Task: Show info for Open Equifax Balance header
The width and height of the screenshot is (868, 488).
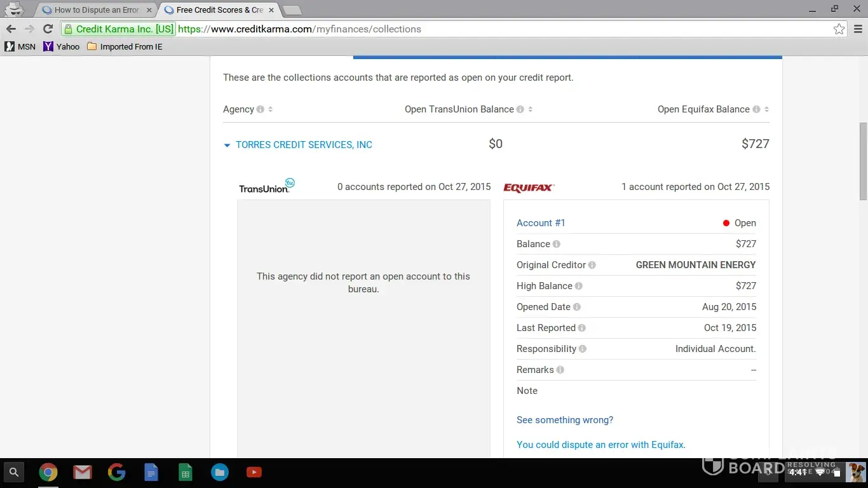Action: point(756,109)
